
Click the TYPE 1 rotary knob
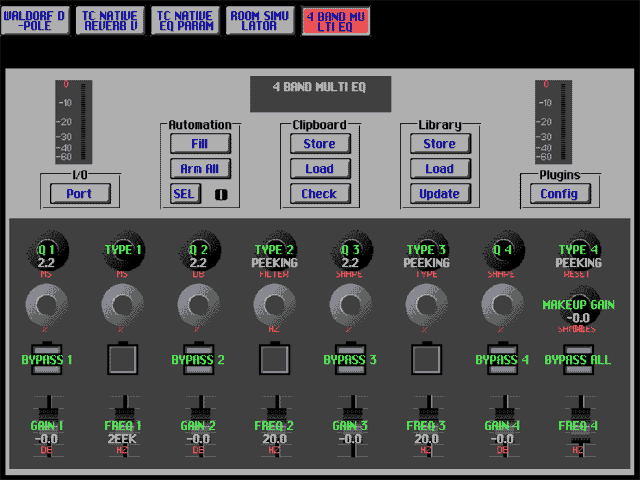click(x=123, y=251)
